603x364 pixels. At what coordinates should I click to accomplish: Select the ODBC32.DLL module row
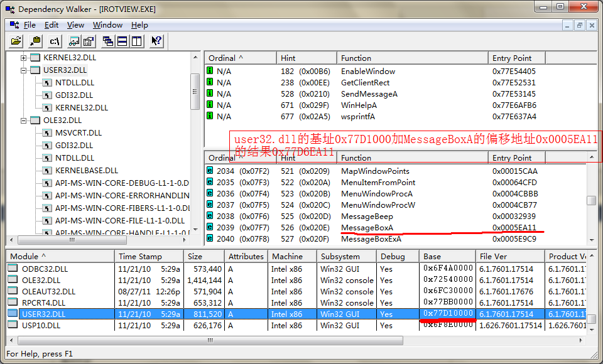point(296,269)
